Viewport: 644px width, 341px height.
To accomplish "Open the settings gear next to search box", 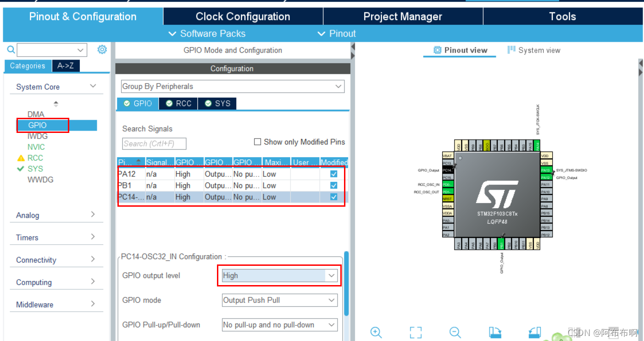I will click(102, 49).
